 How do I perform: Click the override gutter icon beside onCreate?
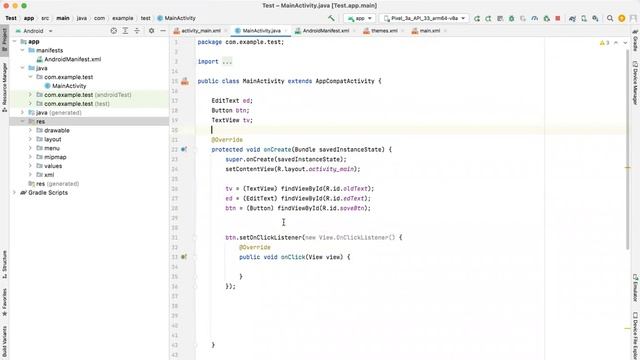pyautogui.click(x=184, y=149)
